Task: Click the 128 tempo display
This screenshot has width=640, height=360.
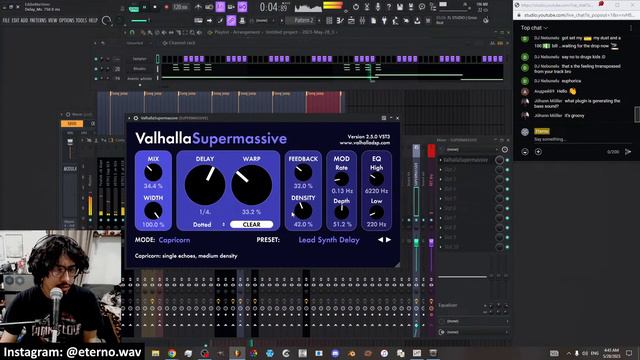Action: (x=180, y=7)
